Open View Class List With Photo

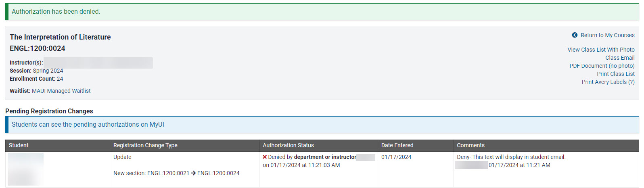601,50
